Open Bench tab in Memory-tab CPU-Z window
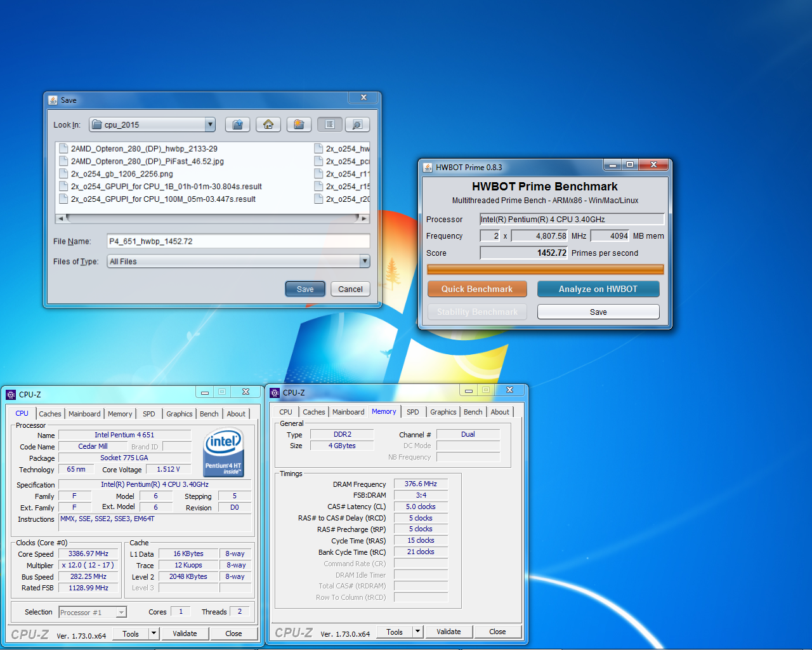Viewport: 812px width, 650px height. pos(473,412)
